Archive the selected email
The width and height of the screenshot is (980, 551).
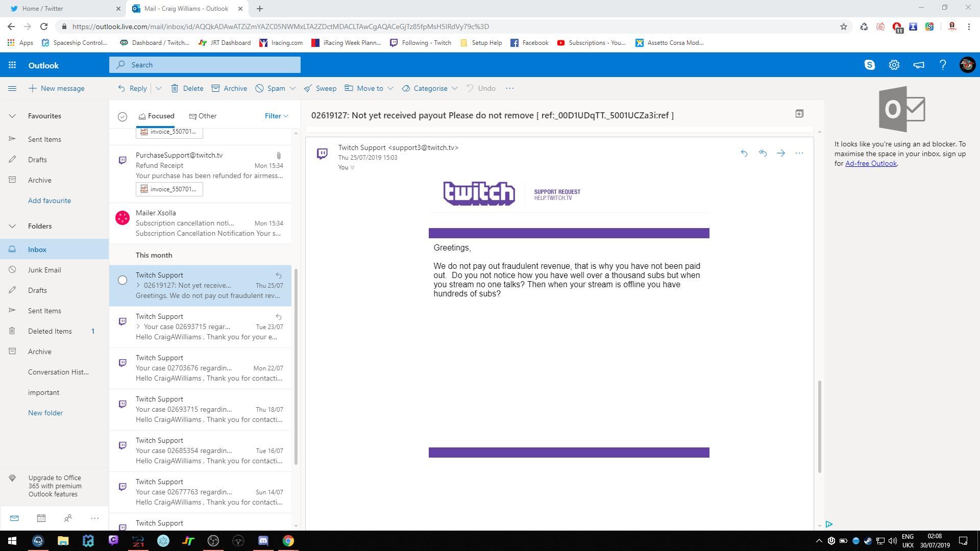[x=229, y=88]
